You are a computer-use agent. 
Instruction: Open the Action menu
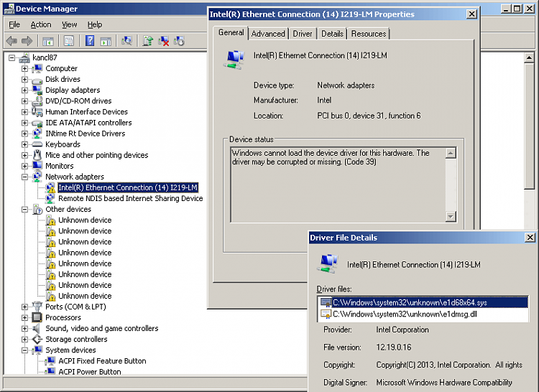tap(41, 24)
